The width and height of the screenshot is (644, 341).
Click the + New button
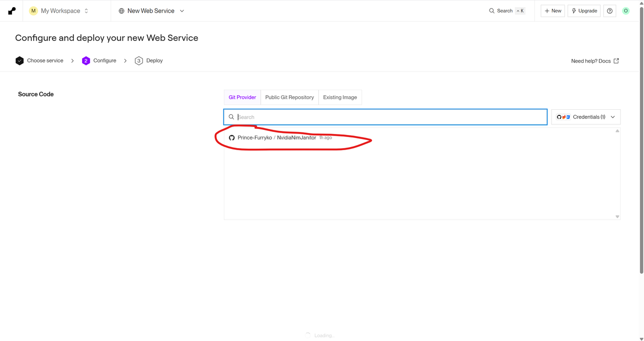pyautogui.click(x=552, y=11)
